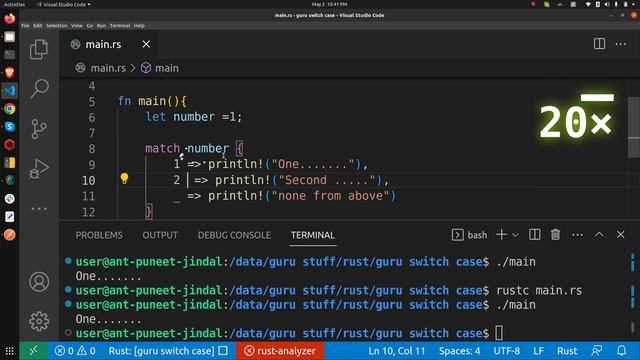
Task: Open editor More Actions ellipsis
Action: click(x=621, y=44)
